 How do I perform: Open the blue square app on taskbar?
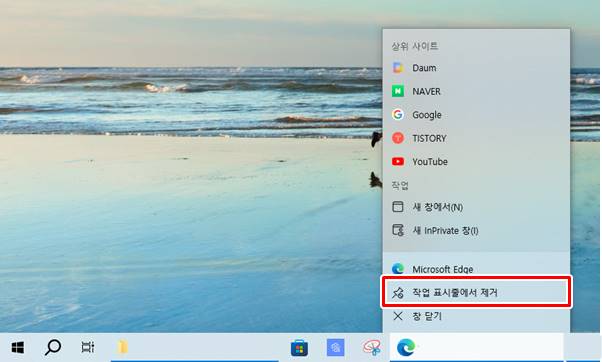tap(335, 348)
